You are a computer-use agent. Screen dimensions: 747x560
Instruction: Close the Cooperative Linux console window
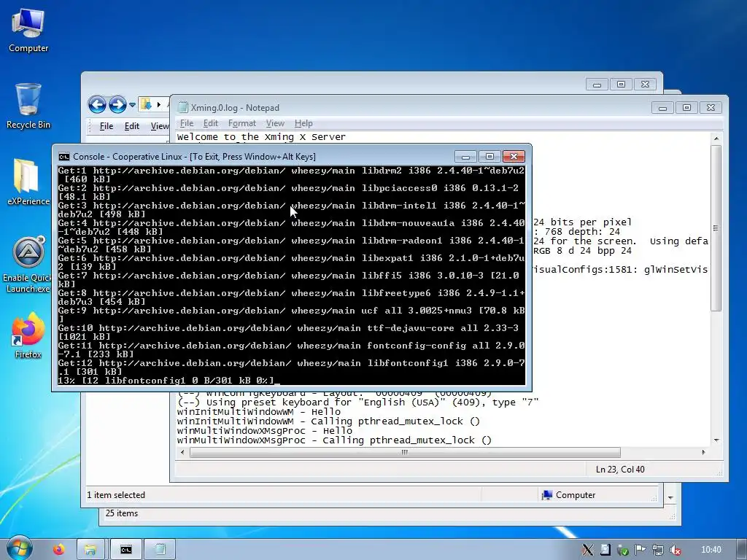click(514, 157)
